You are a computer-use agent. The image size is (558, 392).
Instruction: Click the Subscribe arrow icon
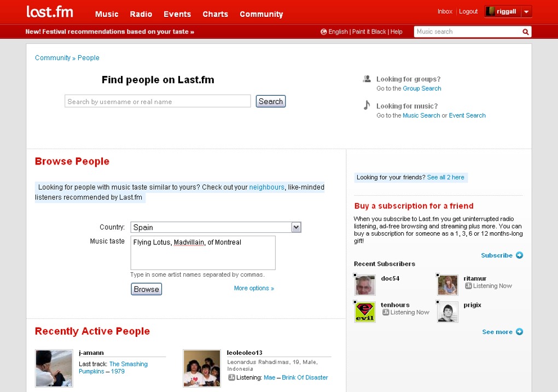tap(520, 255)
